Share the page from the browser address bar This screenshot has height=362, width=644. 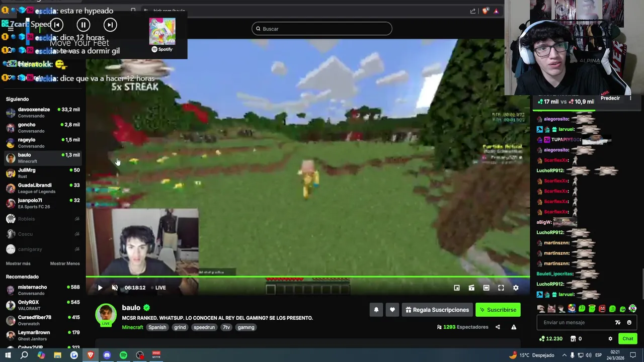[473, 11]
